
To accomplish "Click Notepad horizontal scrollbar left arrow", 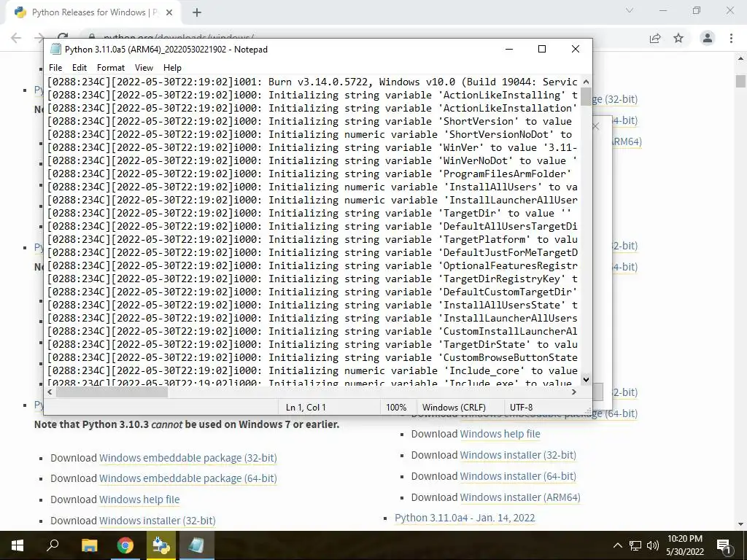I will (50, 392).
